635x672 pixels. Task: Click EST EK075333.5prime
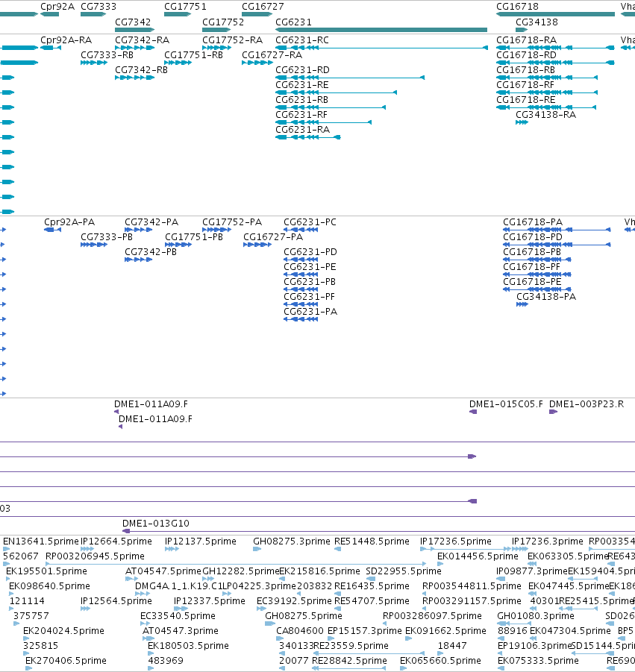tap(538, 660)
